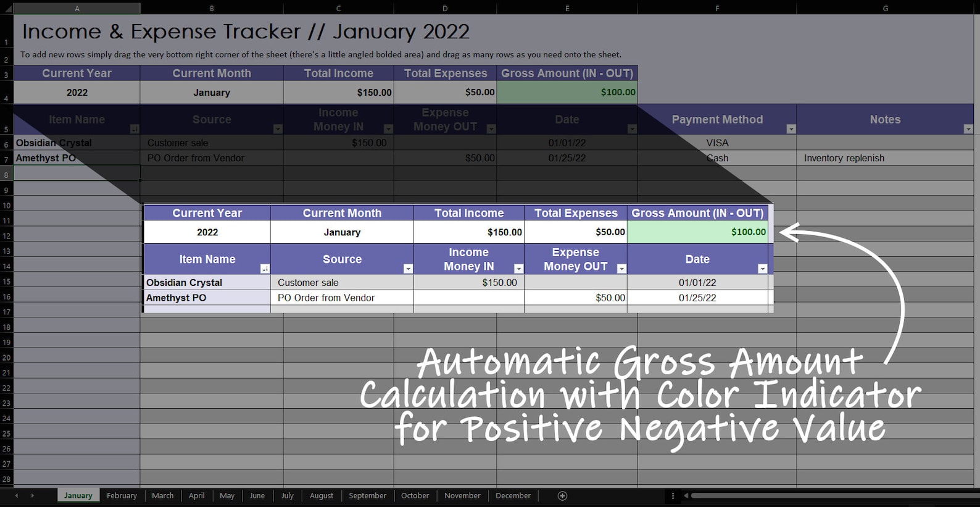Select column G header
Screen dimensions: 980x507
click(x=886, y=9)
